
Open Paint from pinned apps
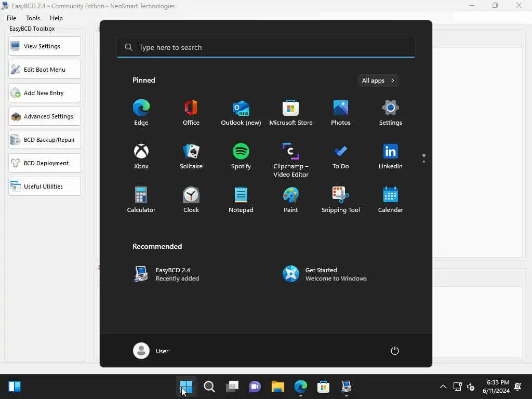(291, 200)
